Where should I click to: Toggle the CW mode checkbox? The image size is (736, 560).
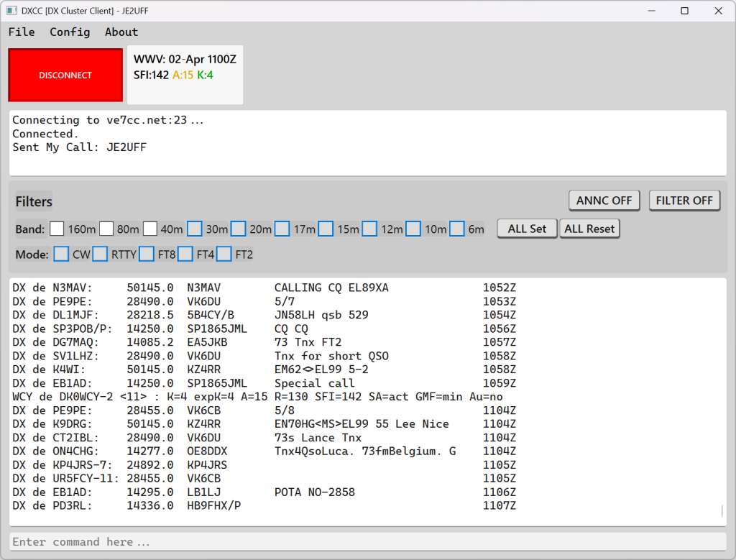tap(61, 254)
